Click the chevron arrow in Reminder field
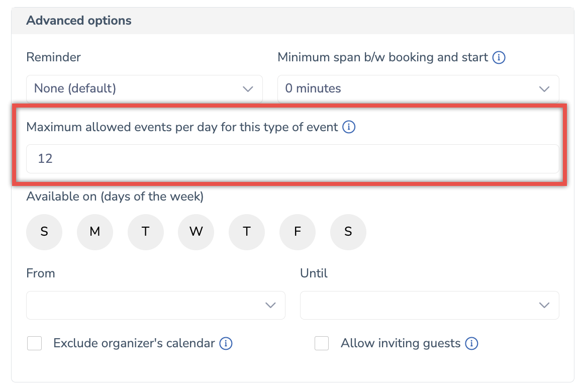Image resolution: width=584 pixels, height=392 pixels. point(248,89)
